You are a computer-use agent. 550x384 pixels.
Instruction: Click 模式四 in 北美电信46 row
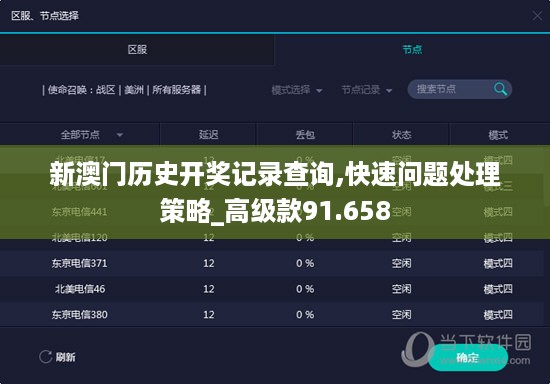(x=498, y=289)
